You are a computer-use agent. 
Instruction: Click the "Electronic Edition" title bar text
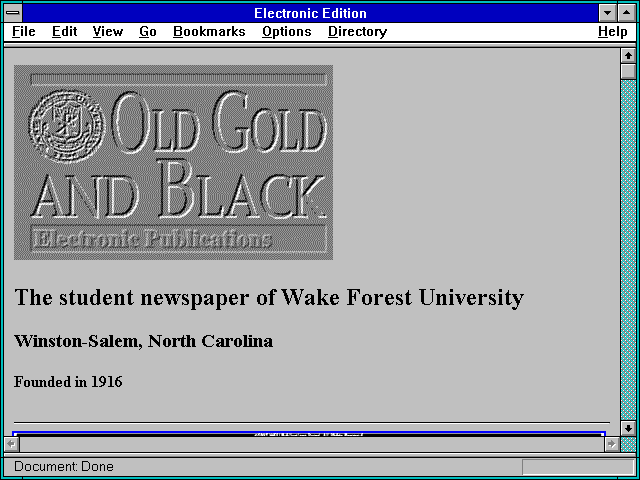click(x=310, y=13)
